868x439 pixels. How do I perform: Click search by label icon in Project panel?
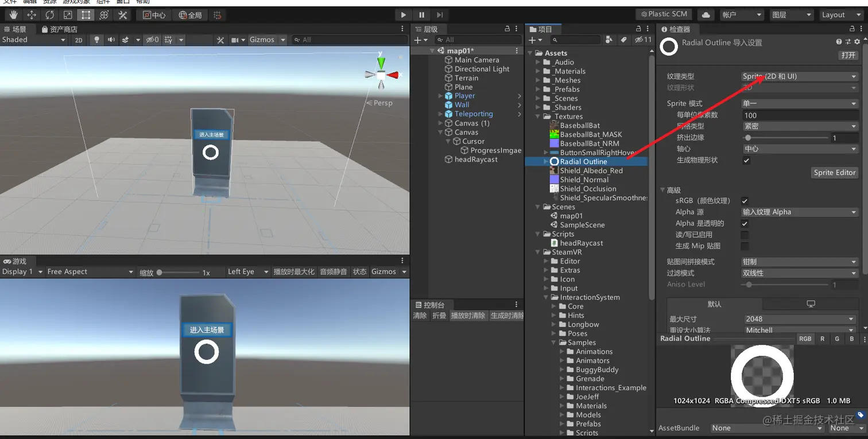tap(624, 40)
